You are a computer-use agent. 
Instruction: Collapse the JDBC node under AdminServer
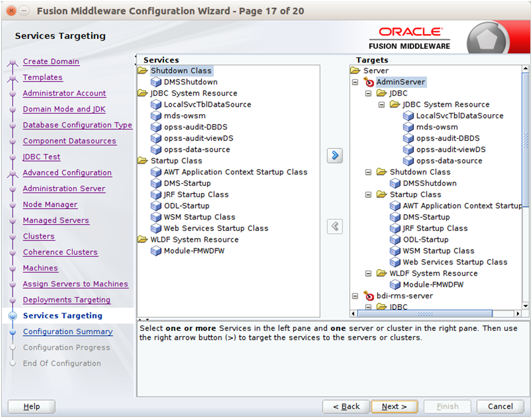368,93
